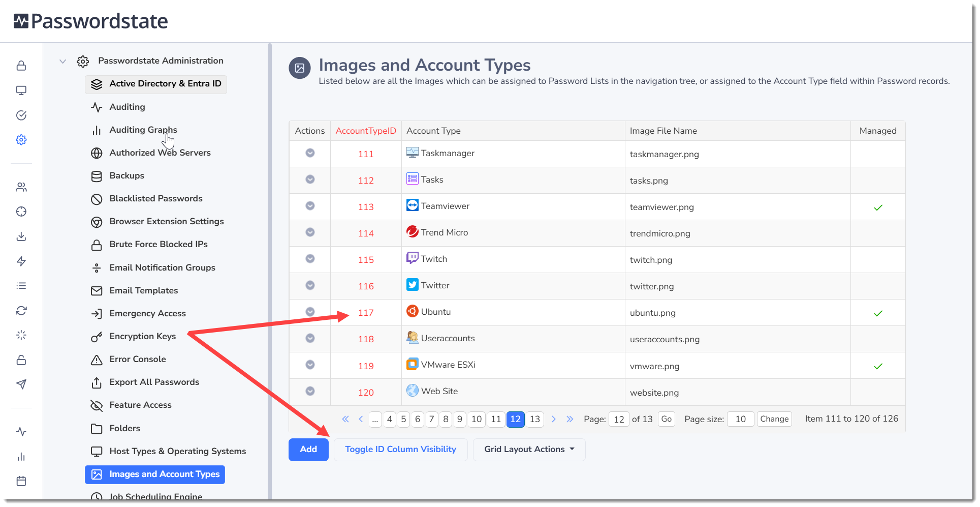
Task: Click the Trend Micro red logo icon
Action: 413,232
